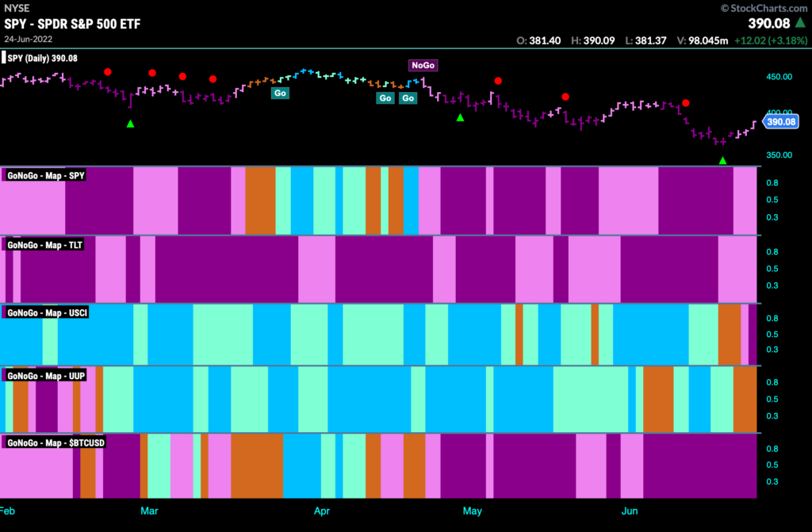
Task: Click the green up arrow beside the 390.08 header price
Action: click(x=801, y=23)
